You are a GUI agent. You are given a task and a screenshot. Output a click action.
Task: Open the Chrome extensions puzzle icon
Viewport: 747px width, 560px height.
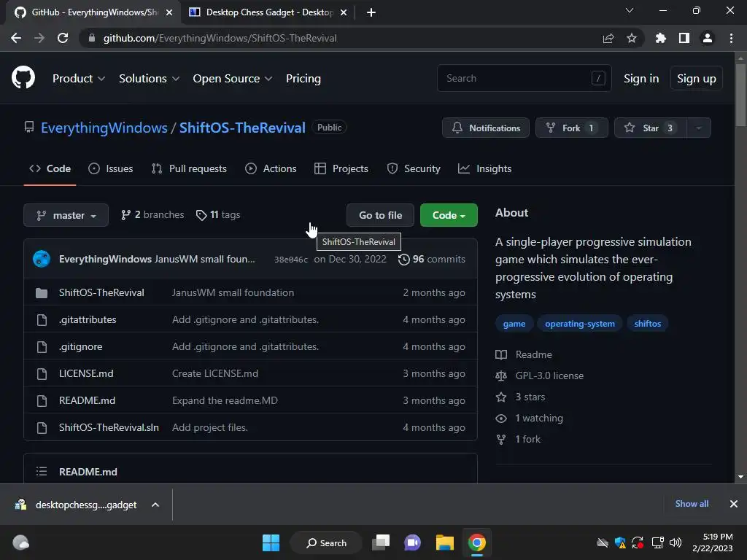(661, 38)
